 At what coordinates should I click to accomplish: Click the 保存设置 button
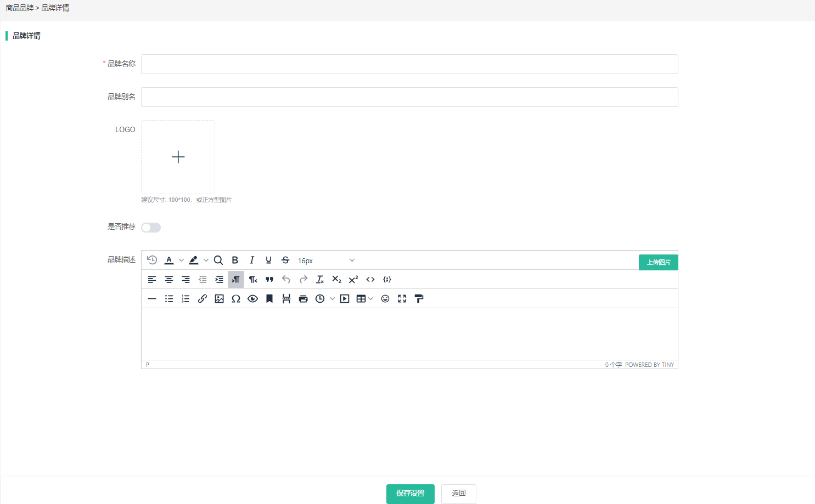click(410, 494)
